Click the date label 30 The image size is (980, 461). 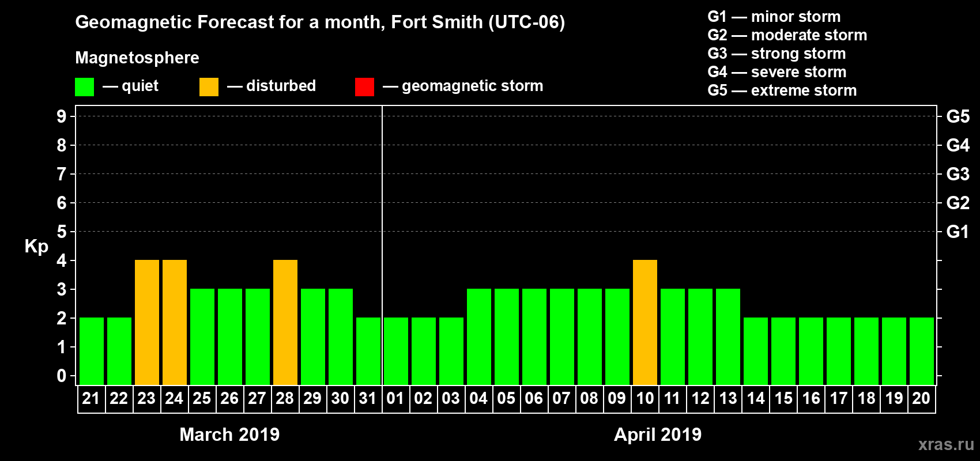[340, 398]
